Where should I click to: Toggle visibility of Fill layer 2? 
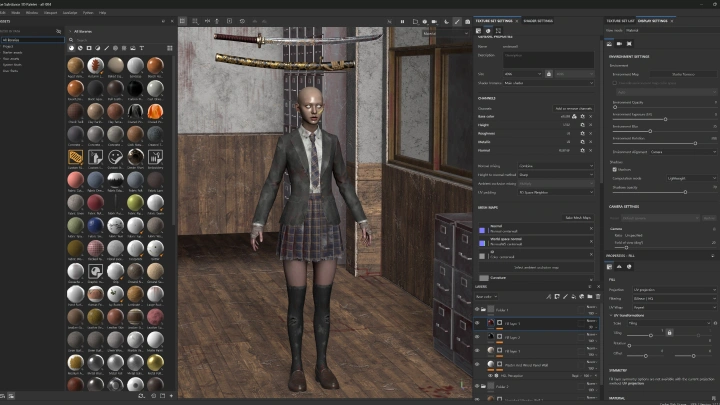[x=477, y=337]
